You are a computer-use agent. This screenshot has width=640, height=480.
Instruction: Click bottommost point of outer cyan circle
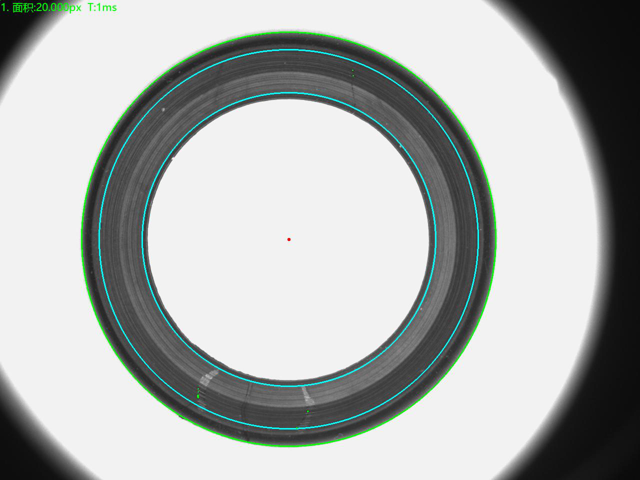pyautogui.click(x=289, y=429)
